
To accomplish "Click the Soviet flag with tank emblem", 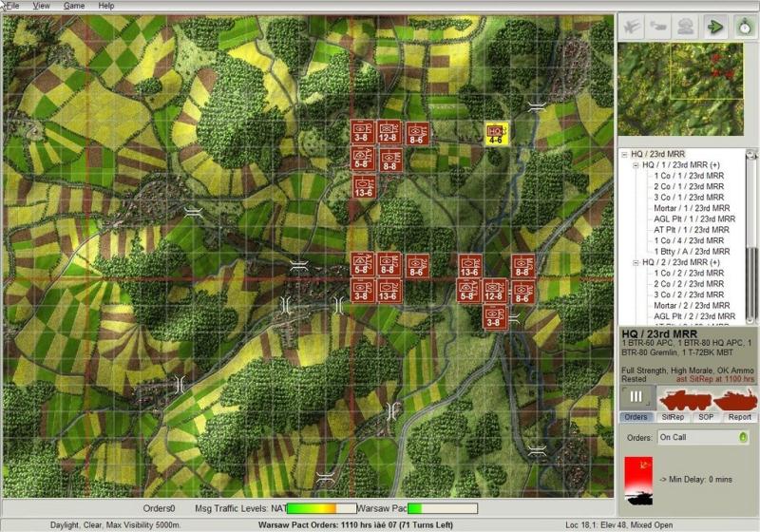I will (x=638, y=481).
